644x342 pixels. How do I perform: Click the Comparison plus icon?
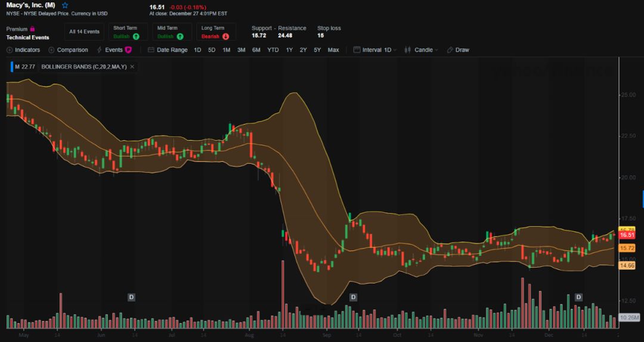pos(51,50)
